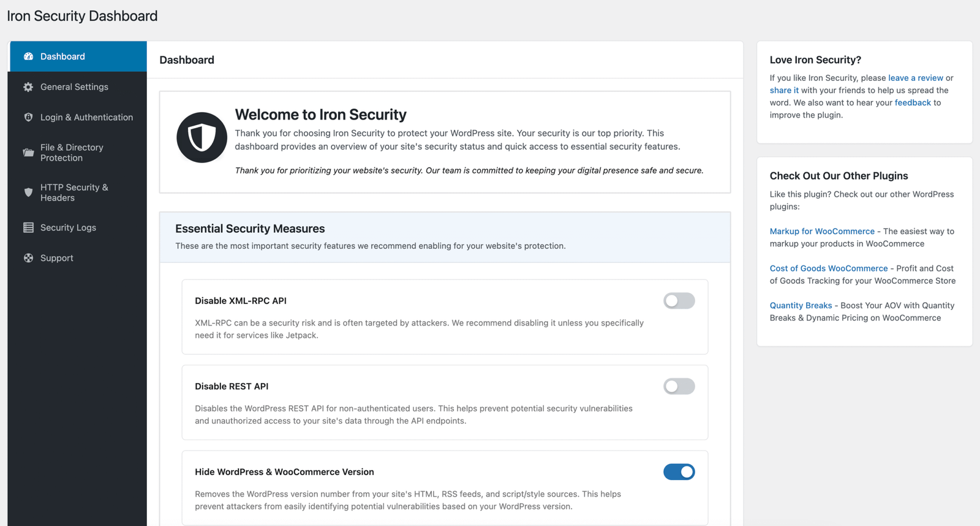Click the 'Disable XML-RPC API' label
980x526 pixels.
coord(241,300)
